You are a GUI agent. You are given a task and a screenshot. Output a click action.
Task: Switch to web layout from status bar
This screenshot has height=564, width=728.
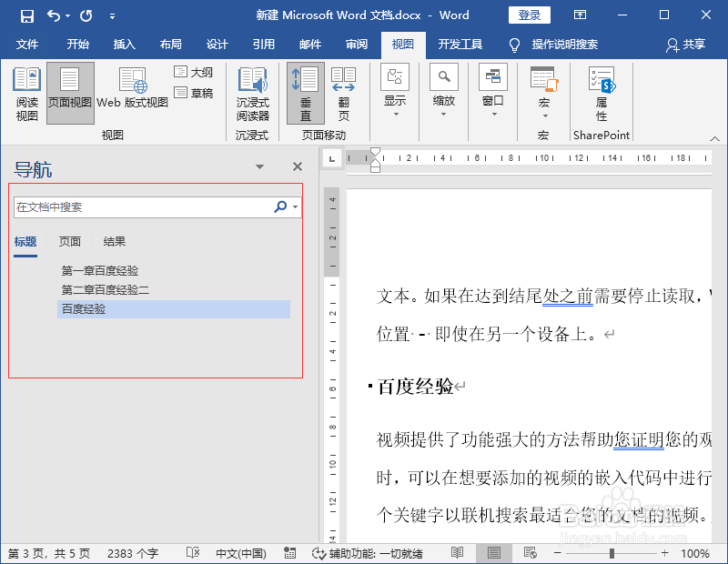(531, 552)
